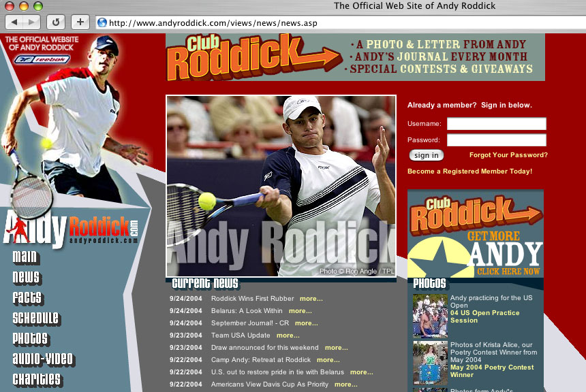Click the Password input field
This screenshot has height=392, width=586.
496,140
